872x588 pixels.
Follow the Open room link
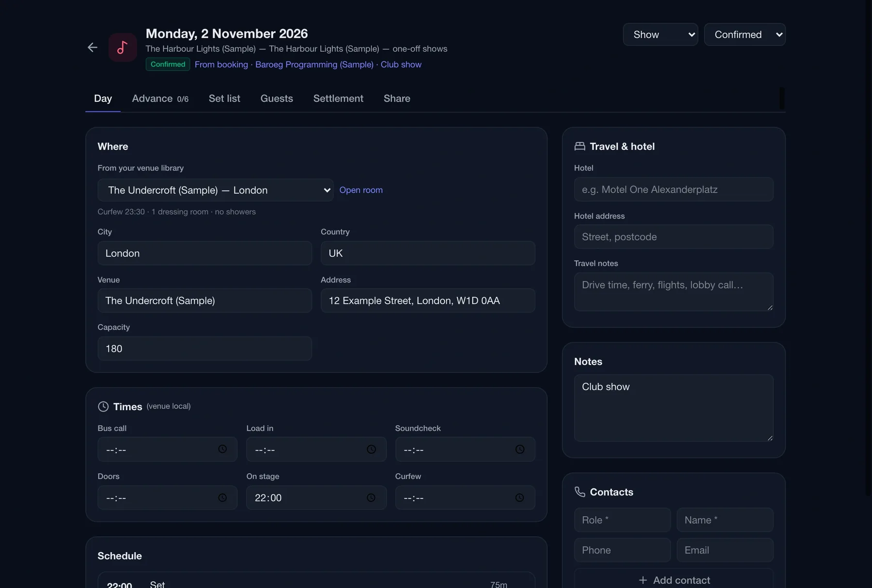pyautogui.click(x=361, y=190)
